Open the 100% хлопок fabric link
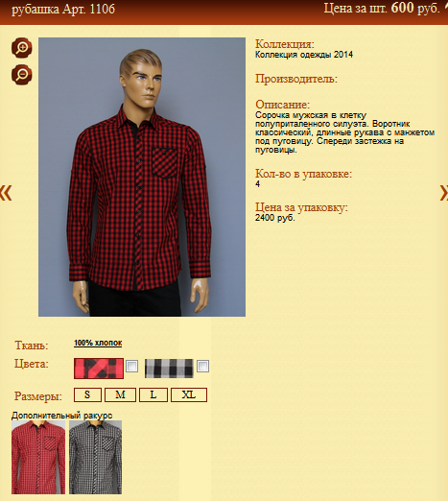Screen dimensions: 448x501 pos(98,343)
